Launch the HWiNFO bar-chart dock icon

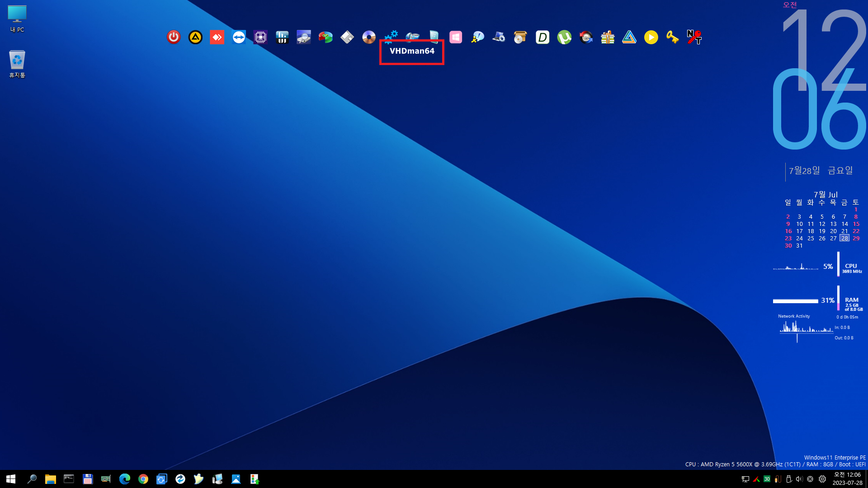[282, 37]
